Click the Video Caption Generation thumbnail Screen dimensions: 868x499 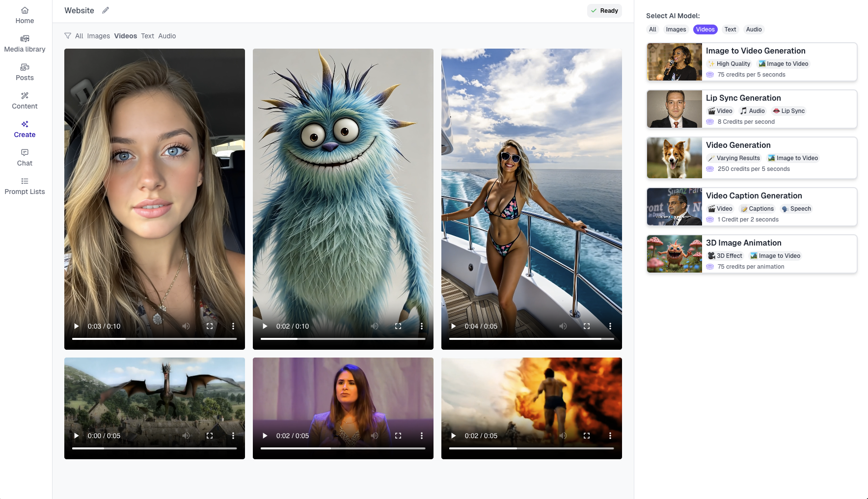pyautogui.click(x=675, y=207)
